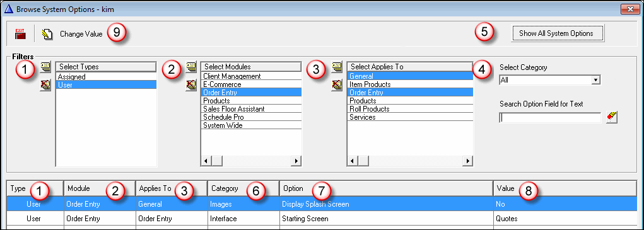This screenshot has width=644, height=230.
Task: Click the Interface category cell
Action: tap(243, 219)
